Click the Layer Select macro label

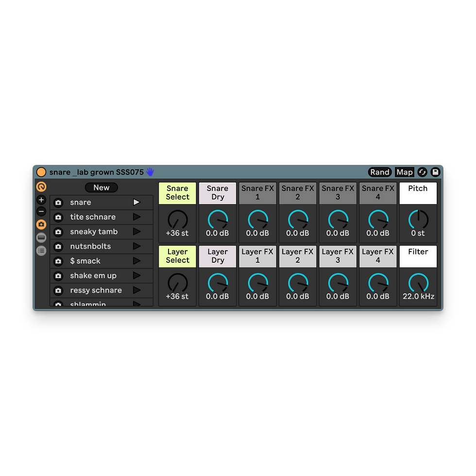pyautogui.click(x=178, y=256)
